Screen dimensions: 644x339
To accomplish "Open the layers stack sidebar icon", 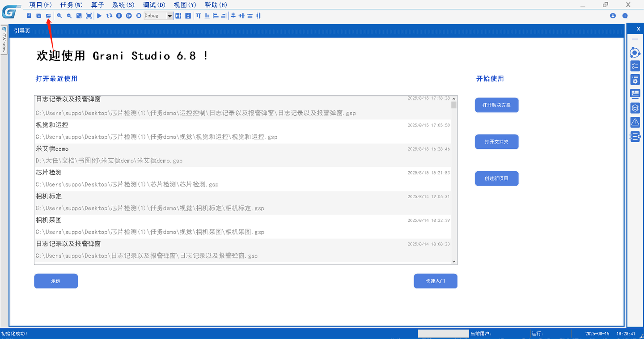I will click(x=635, y=108).
